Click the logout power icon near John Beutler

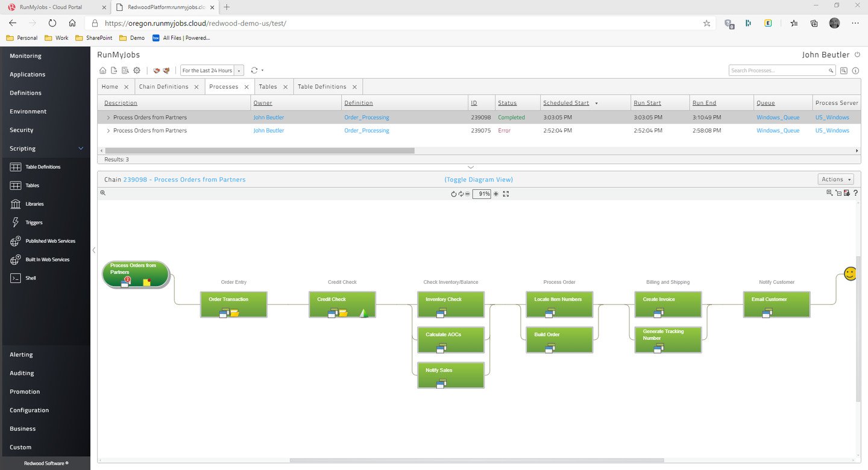click(857, 55)
